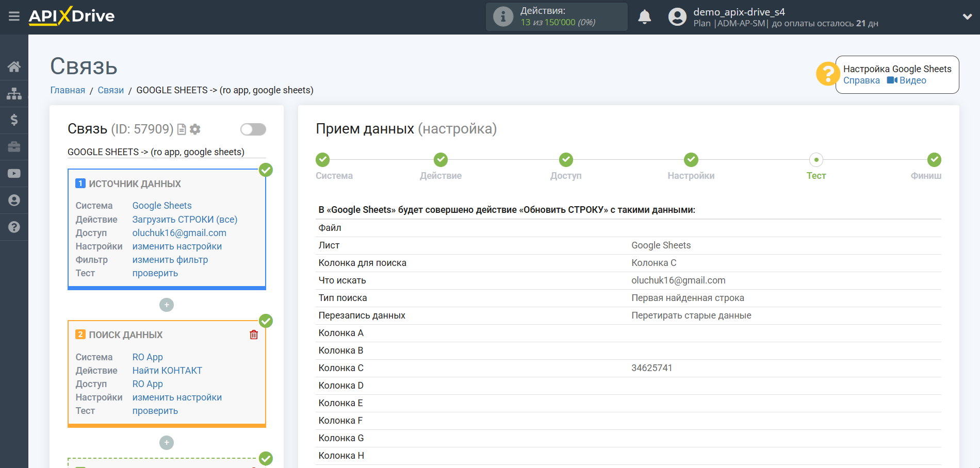This screenshot has width=980, height=468.
Task: Click the help question mark in sidebar
Action: [14, 227]
